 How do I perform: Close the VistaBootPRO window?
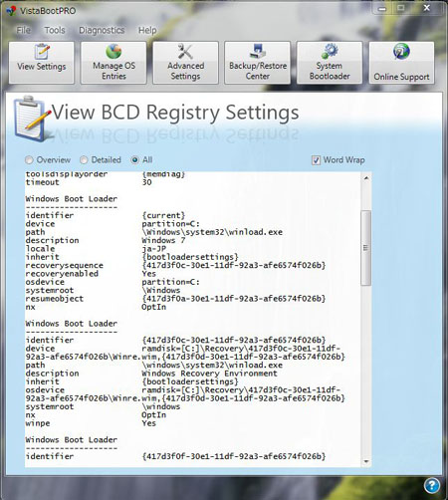(426, 8)
